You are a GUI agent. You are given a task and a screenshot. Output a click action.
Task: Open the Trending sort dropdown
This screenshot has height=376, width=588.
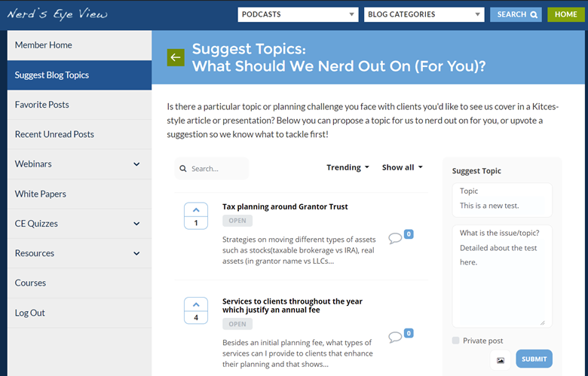coord(348,167)
